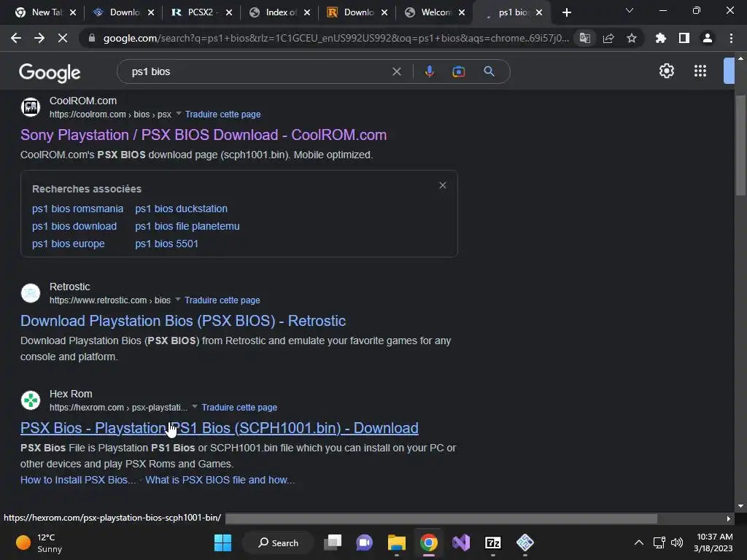Open Visual Studio from the taskbar
The height and width of the screenshot is (560, 747).
tap(461, 542)
